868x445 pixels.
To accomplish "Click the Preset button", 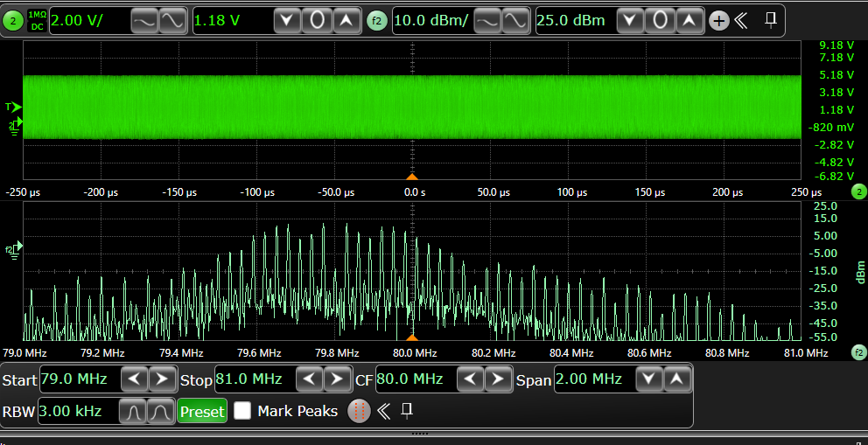I will click(x=202, y=411).
